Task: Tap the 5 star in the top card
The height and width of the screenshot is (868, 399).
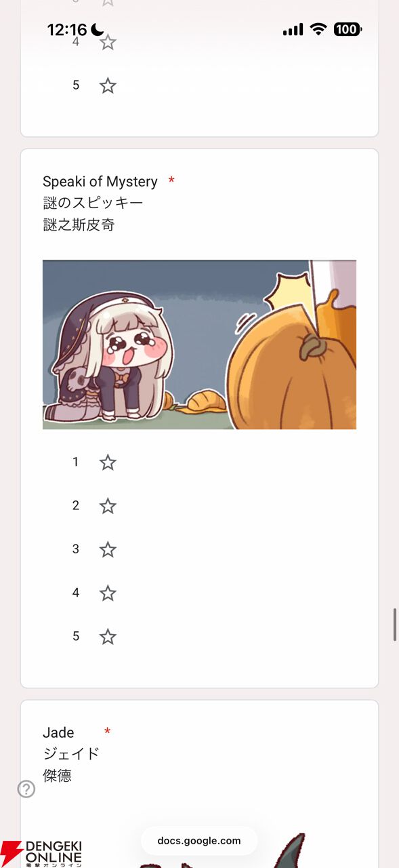Action: point(108,85)
